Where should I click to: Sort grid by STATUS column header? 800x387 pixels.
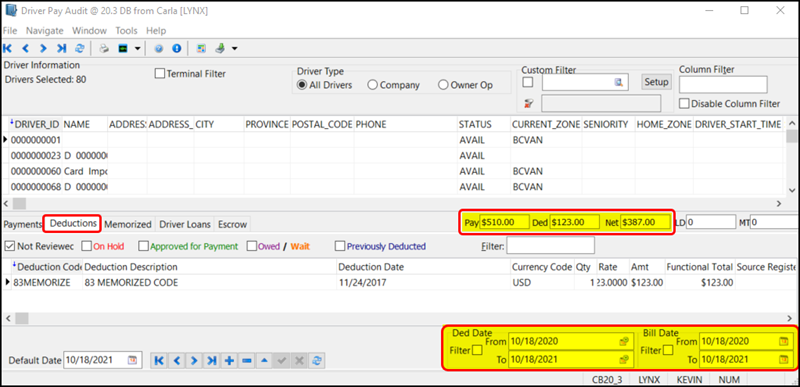tap(475, 124)
